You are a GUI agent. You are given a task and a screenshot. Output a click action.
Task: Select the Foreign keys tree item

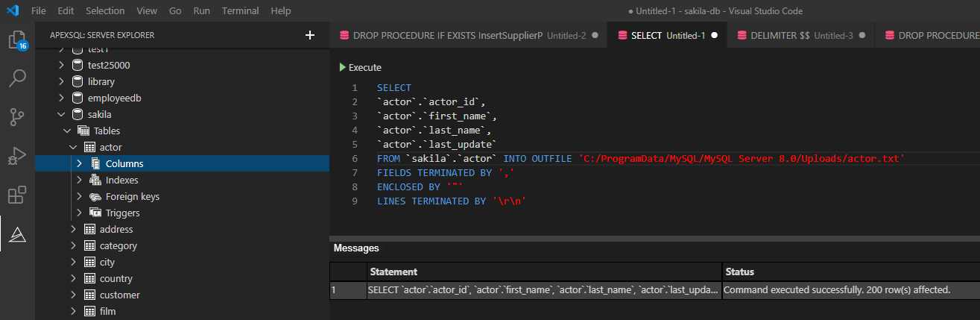point(132,196)
